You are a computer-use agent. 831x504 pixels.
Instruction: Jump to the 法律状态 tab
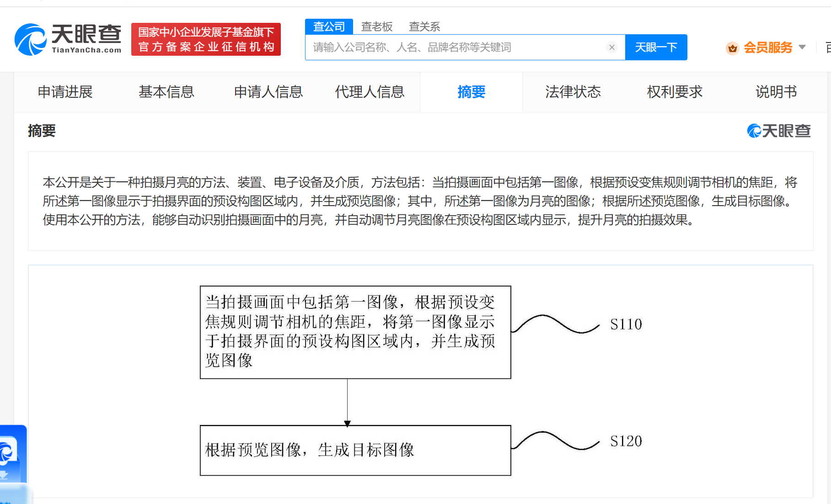point(573,92)
